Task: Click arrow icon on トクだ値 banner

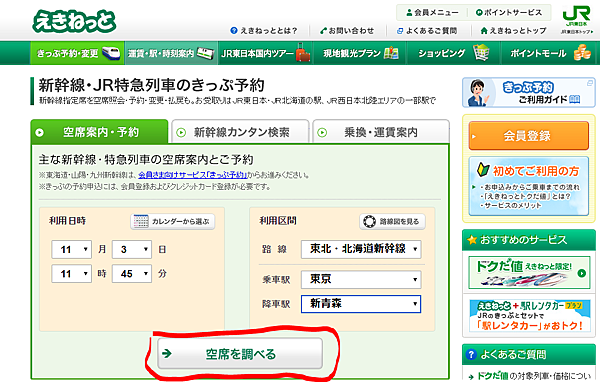Action: (582, 273)
